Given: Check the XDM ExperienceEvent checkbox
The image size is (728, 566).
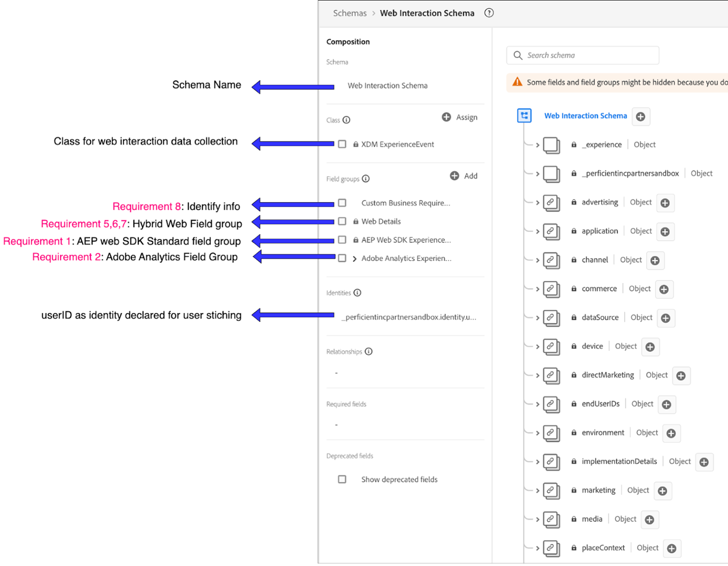Looking at the screenshot, I should (x=342, y=145).
